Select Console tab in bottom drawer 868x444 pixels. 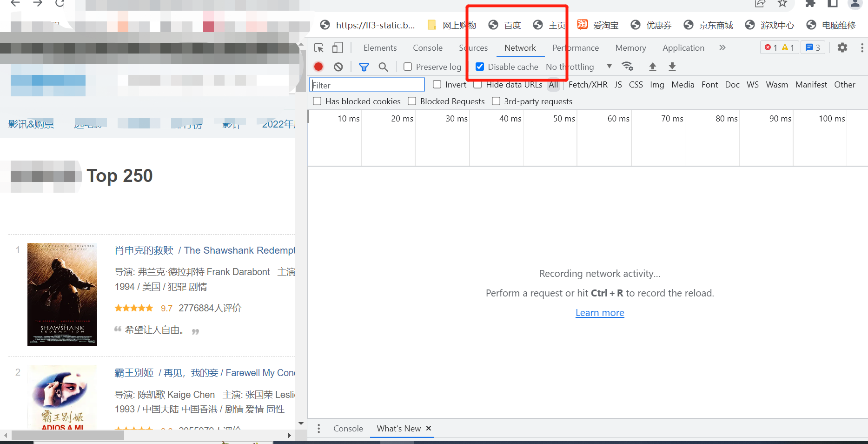[348, 429]
